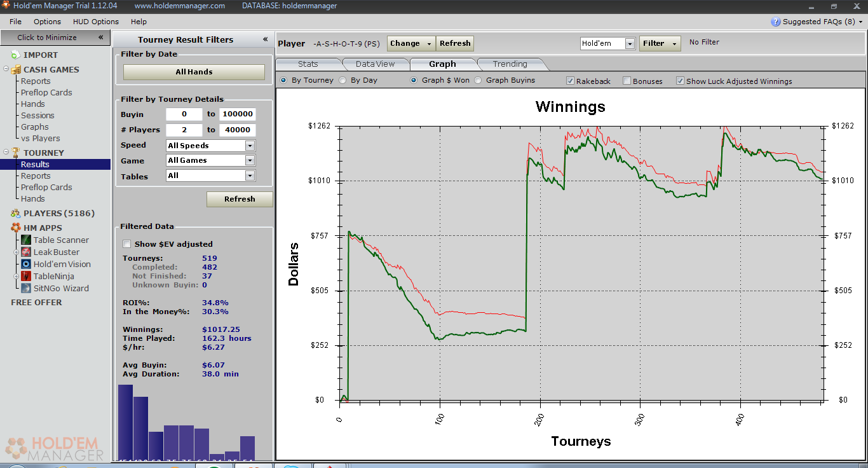The width and height of the screenshot is (868, 468).
Task: Select the Graph Buyins radio button
Action: tap(478, 81)
